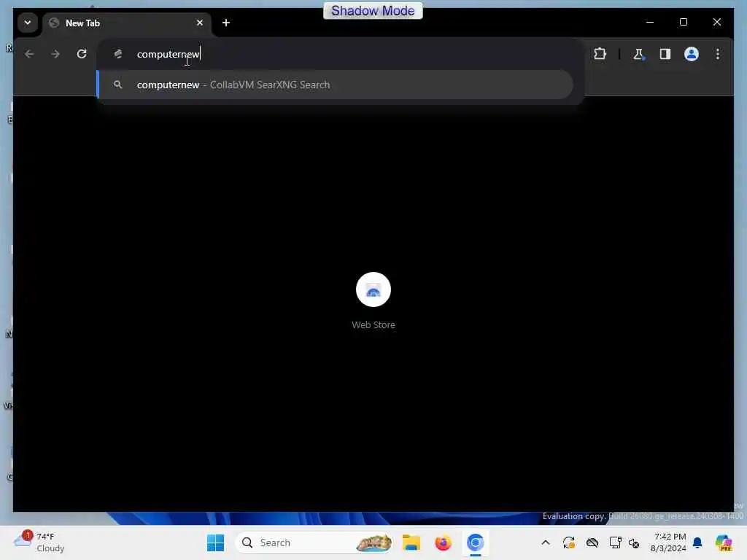Click the search engine icon in address bar
This screenshot has height=560, width=747.
tap(118, 54)
